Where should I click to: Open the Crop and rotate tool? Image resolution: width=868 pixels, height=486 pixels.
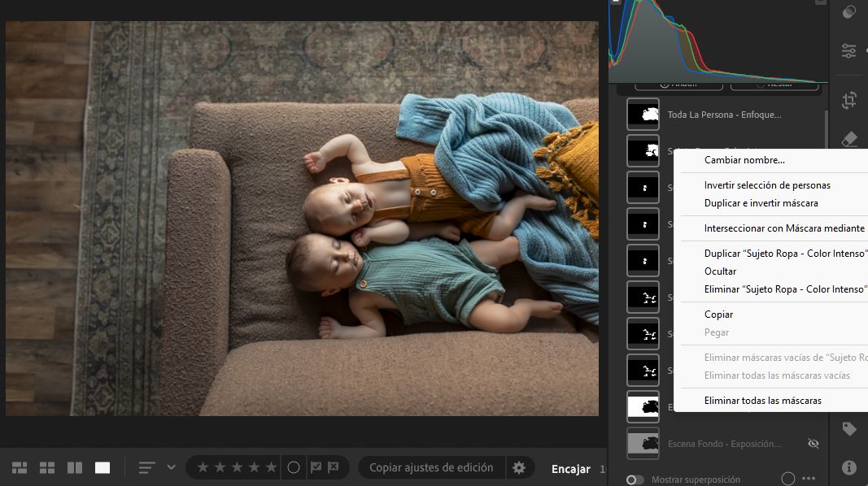[x=849, y=100]
